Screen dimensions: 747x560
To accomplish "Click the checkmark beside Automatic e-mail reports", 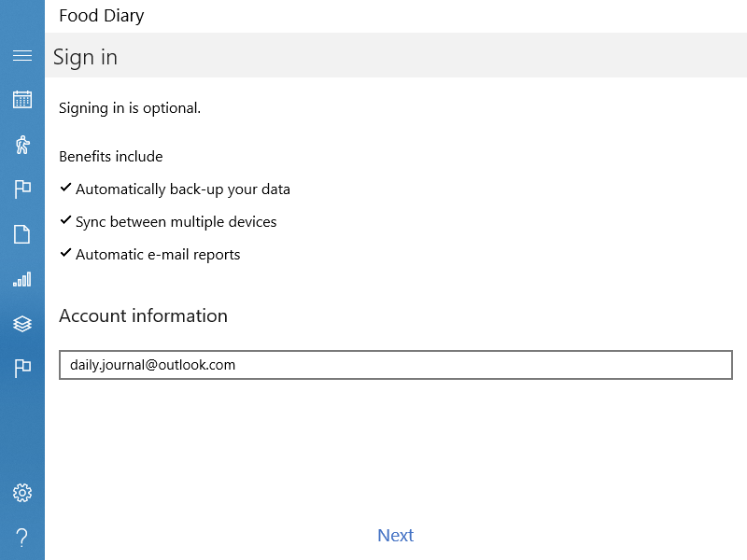I will click(65, 253).
